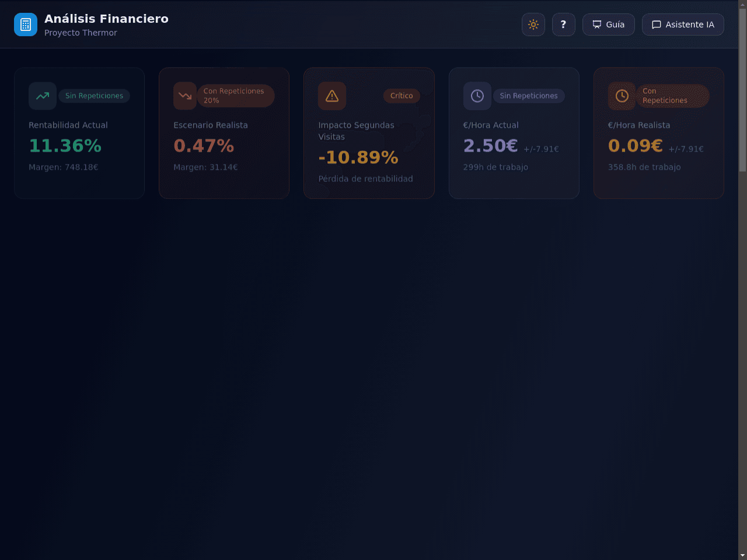
Task: Click Proyecto Thermor subtitle
Action: click(81, 33)
